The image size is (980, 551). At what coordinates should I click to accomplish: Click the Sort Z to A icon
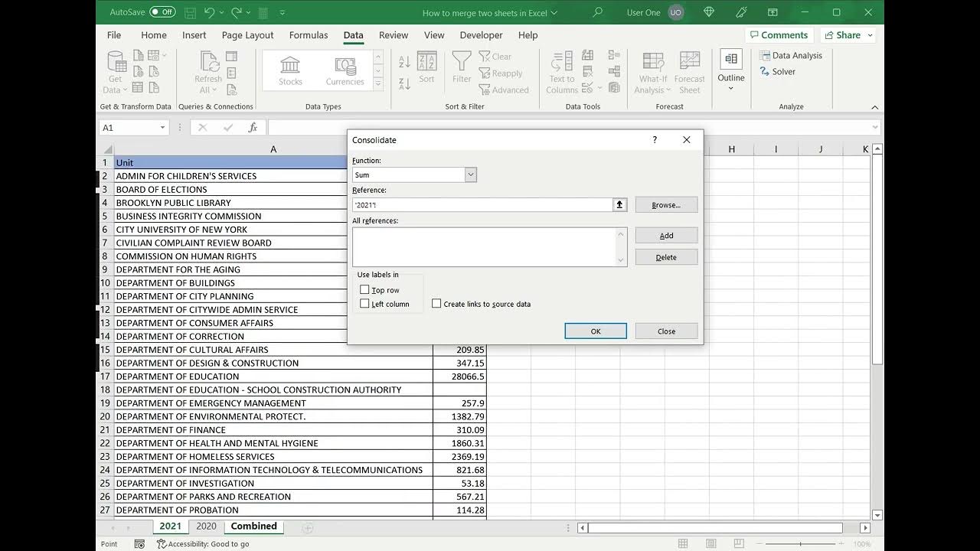click(x=404, y=84)
